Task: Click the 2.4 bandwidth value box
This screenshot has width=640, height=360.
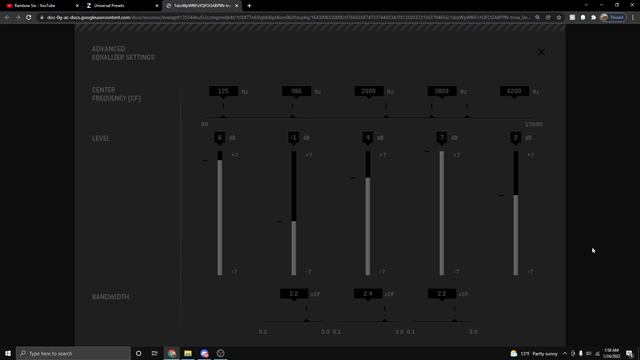Action: [368, 293]
